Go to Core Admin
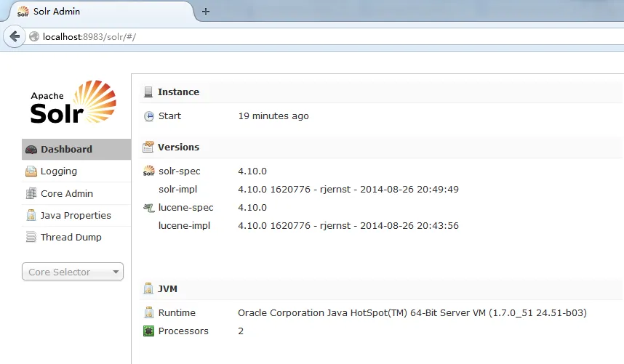This screenshot has height=364, width=624. tap(76, 193)
